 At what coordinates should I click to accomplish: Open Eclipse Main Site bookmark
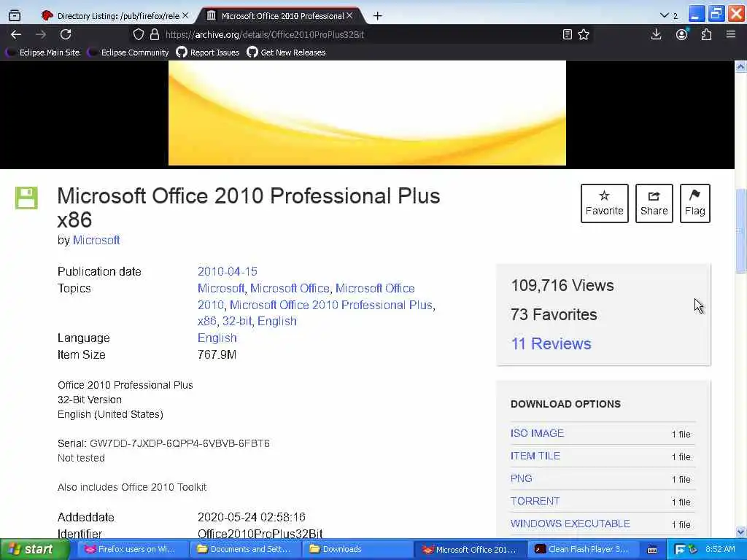tap(43, 52)
